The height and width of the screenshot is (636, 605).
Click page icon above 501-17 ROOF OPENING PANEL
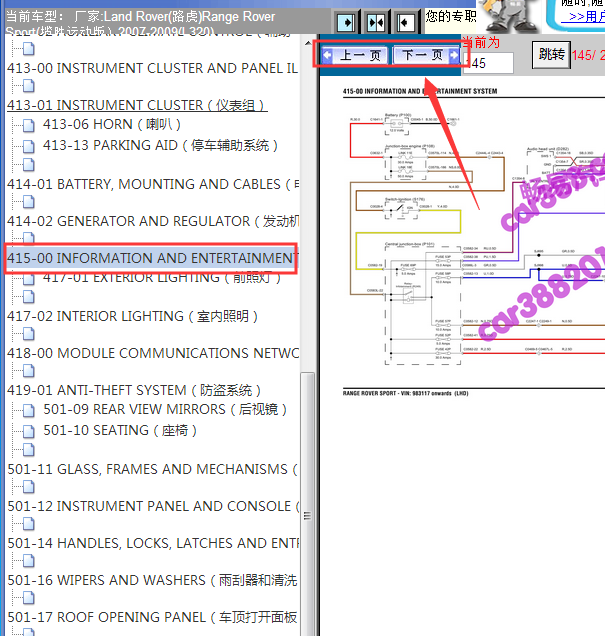click(x=28, y=597)
